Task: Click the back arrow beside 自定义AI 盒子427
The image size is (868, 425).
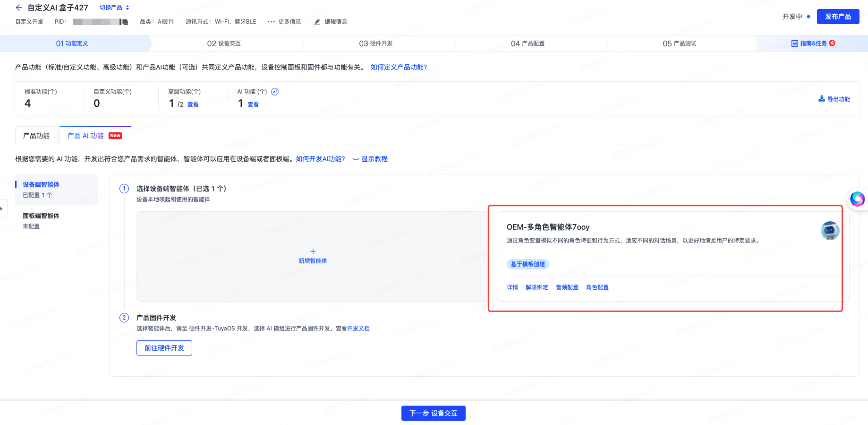Action: pos(18,8)
